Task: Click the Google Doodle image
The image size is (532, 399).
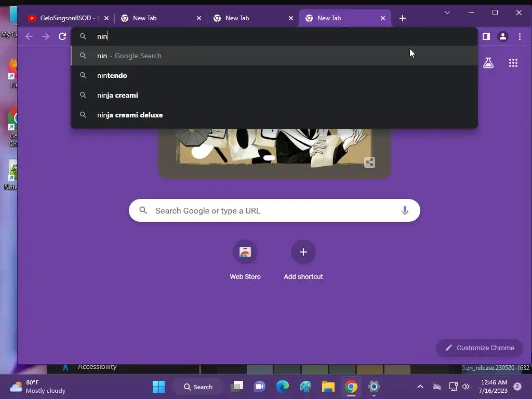Action: 274,153
